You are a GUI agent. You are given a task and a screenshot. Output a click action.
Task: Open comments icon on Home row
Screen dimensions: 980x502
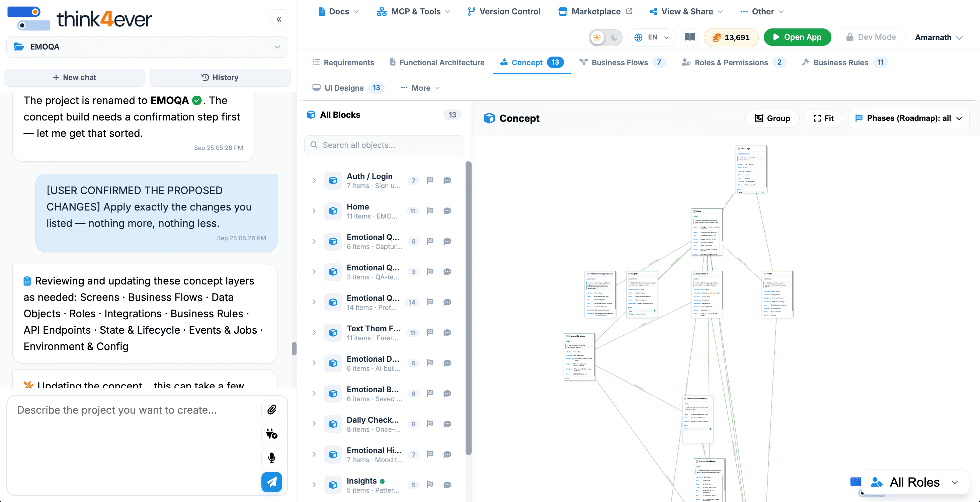pos(447,211)
